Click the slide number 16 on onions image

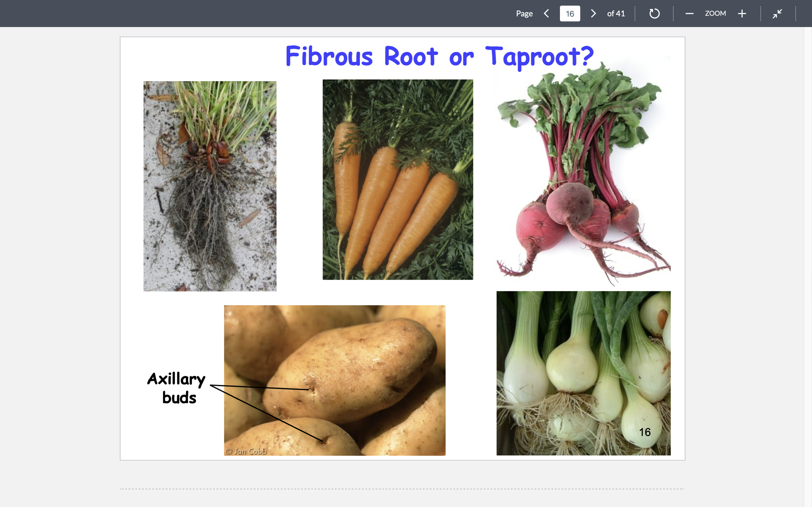point(645,432)
